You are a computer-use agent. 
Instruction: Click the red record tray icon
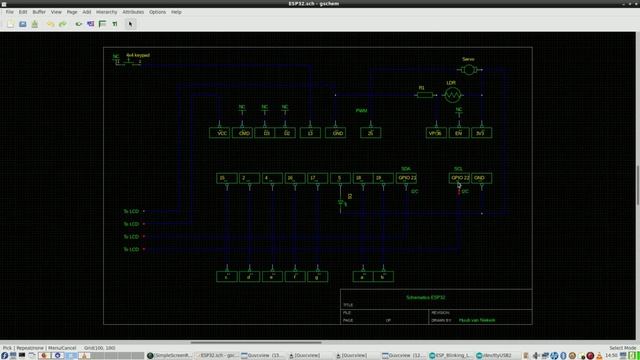(x=590, y=356)
